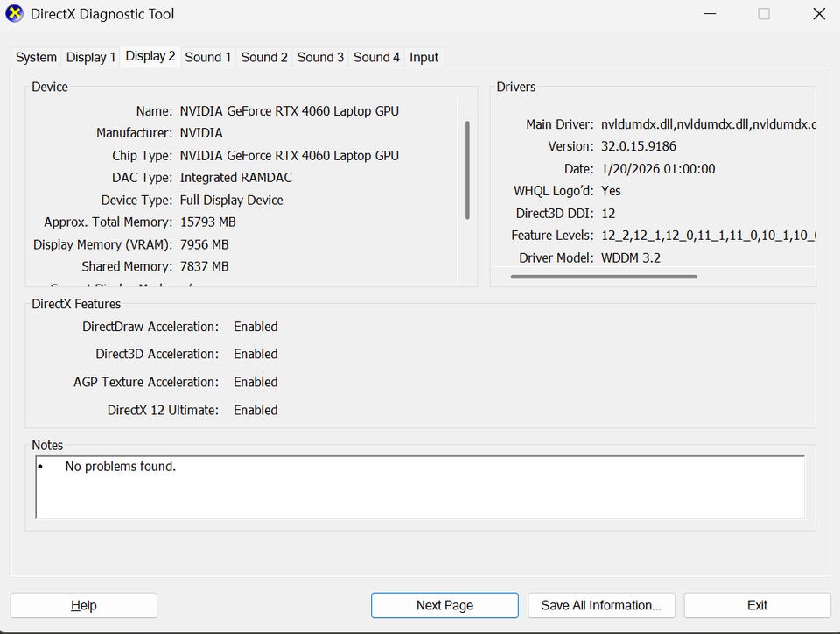Image resolution: width=840 pixels, height=634 pixels.
Task: Click the Feature Levels value list
Action: click(x=708, y=236)
